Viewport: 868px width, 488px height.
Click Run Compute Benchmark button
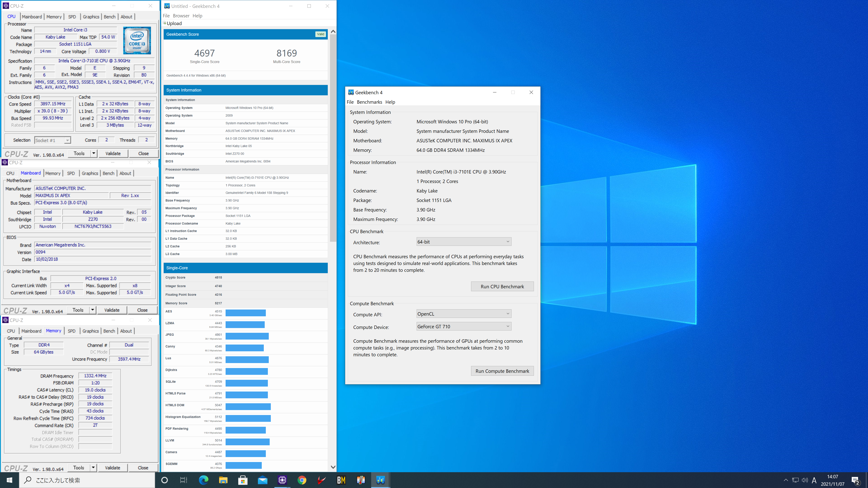[x=502, y=371]
